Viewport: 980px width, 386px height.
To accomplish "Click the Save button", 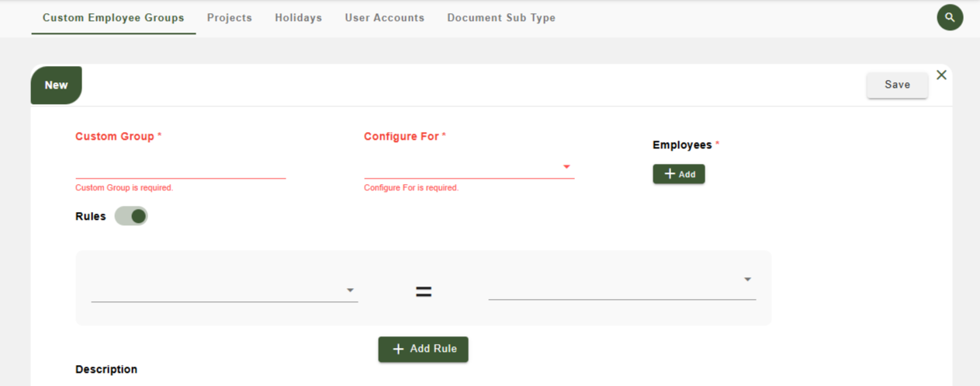I will [x=897, y=85].
